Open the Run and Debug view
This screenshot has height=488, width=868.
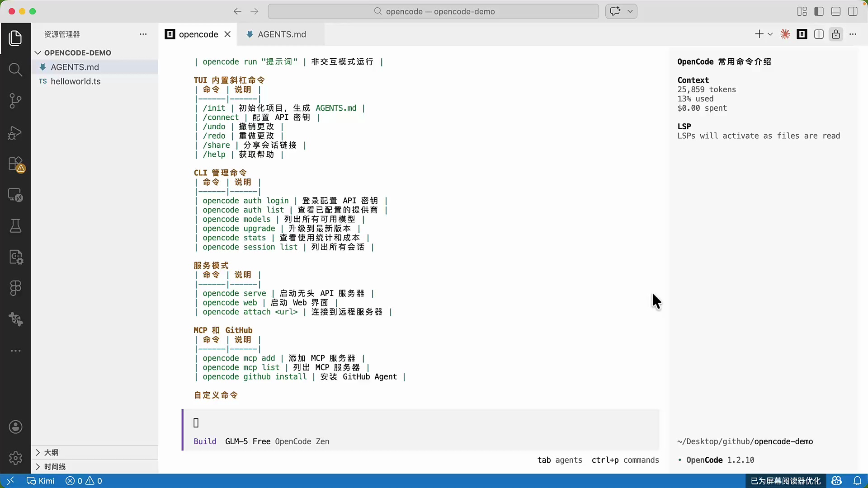[x=15, y=132]
